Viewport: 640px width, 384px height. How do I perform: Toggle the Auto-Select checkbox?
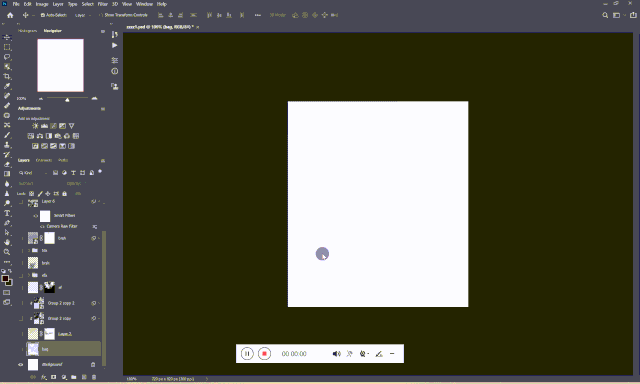point(42,15)
